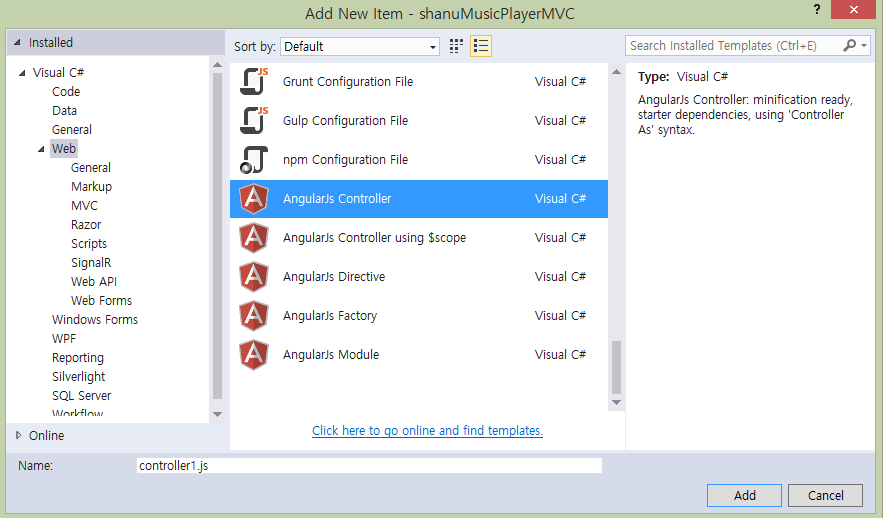Select the npm Configuration File icon
This screenshot has height=518, width=883.
pos(254,159)
